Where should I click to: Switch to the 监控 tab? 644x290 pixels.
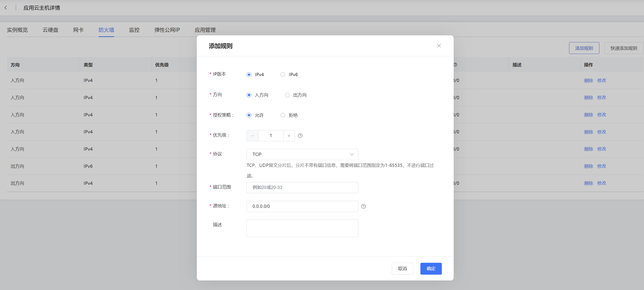click(134, 30)
